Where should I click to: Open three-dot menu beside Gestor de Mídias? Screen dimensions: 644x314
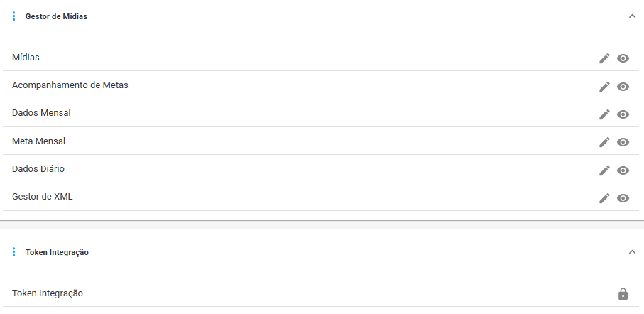(14, 16)
